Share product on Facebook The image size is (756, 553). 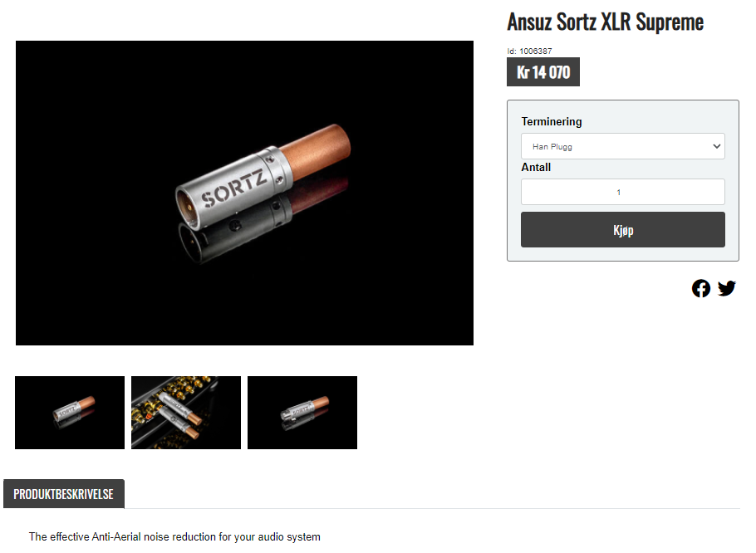coord(700,289)
